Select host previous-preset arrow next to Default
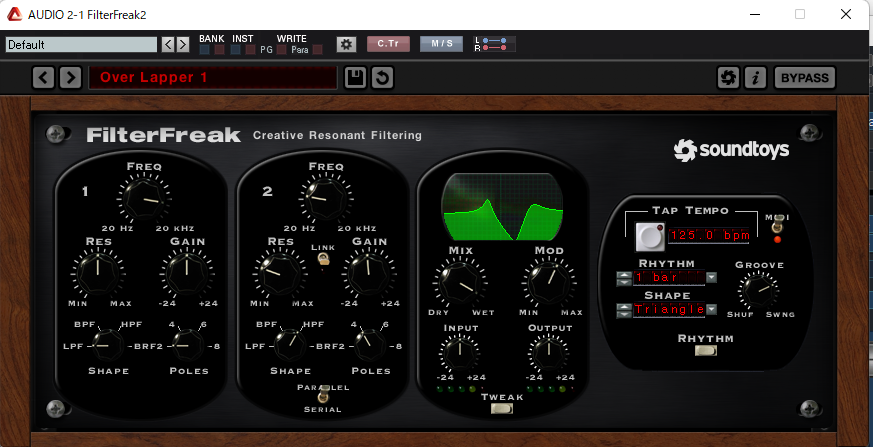 (168, 45)
